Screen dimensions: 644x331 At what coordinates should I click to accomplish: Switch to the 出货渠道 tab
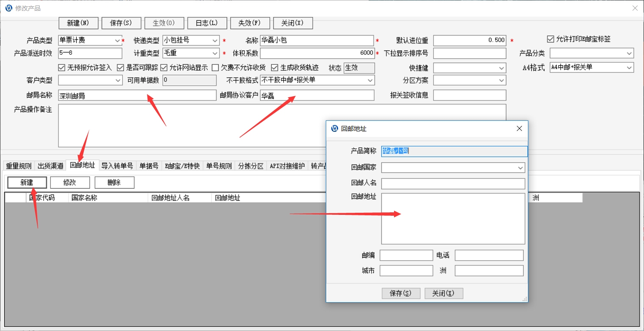click(50, 166)
